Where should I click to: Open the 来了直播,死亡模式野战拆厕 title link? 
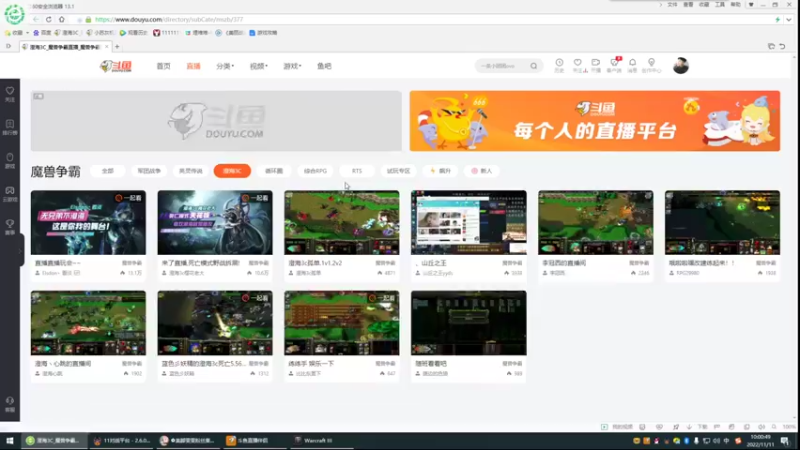(201, 263)
